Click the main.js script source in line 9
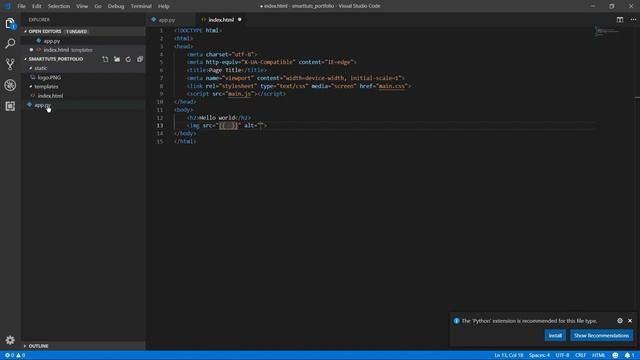 click(x=239, y=94)
